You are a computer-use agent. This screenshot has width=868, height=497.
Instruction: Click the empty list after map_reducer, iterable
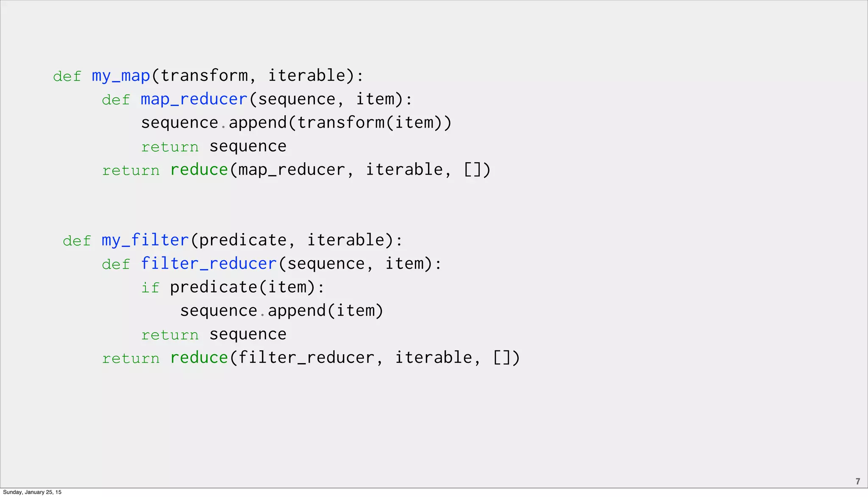(472, 169)
